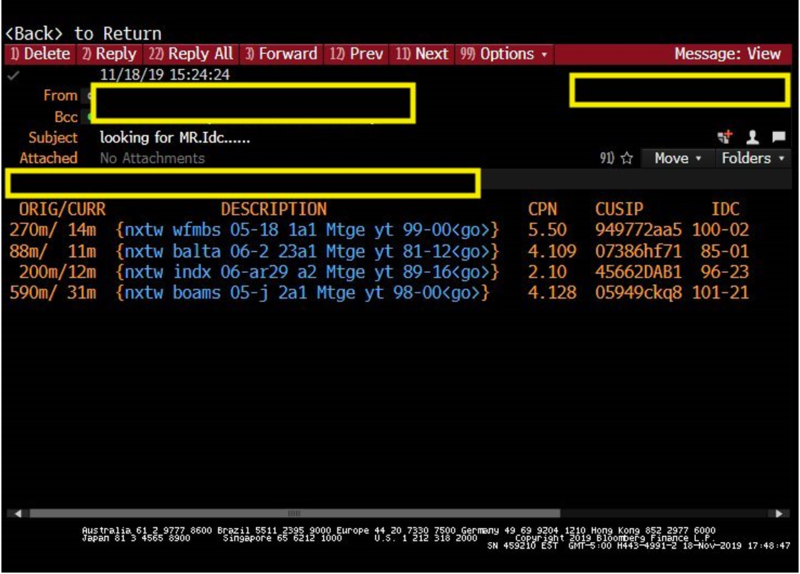Go to the Next message
800x574 pixels.
422,54
